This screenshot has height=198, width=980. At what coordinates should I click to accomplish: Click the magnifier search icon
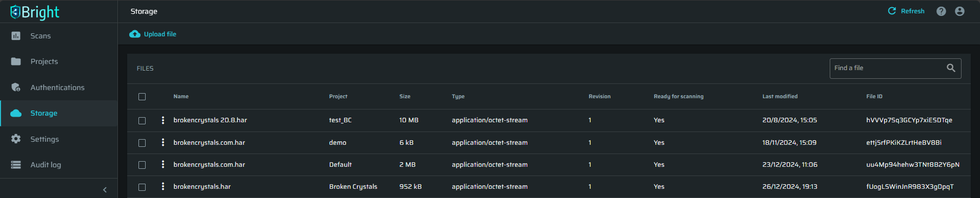point(951,68)
